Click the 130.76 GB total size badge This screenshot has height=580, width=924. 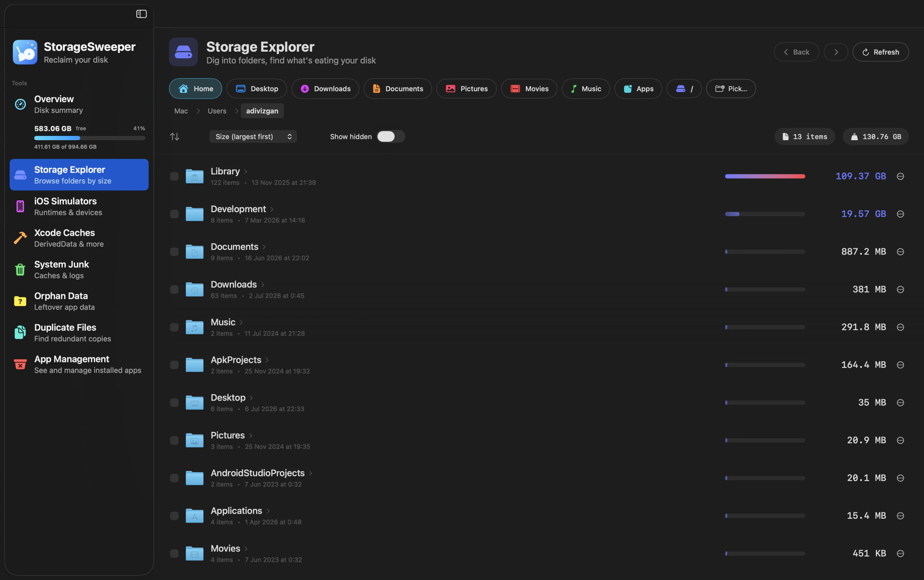[x=876, y=137]
